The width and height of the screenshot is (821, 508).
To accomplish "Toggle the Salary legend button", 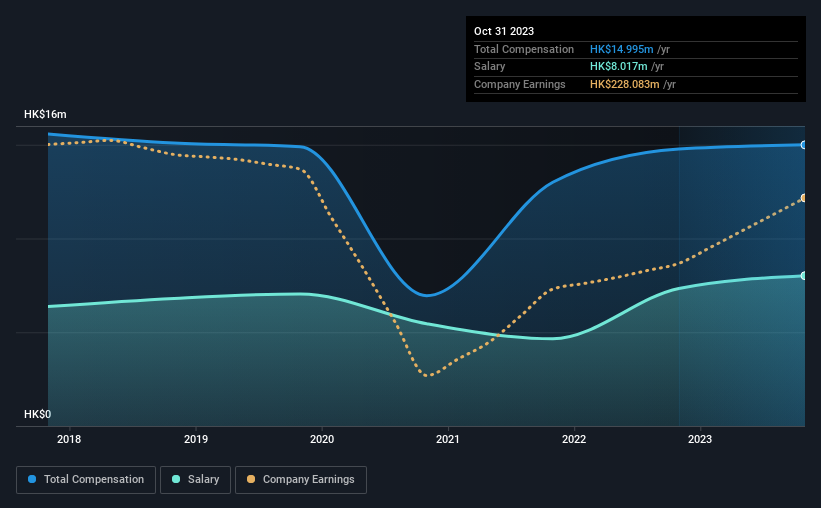I will 195,479.
